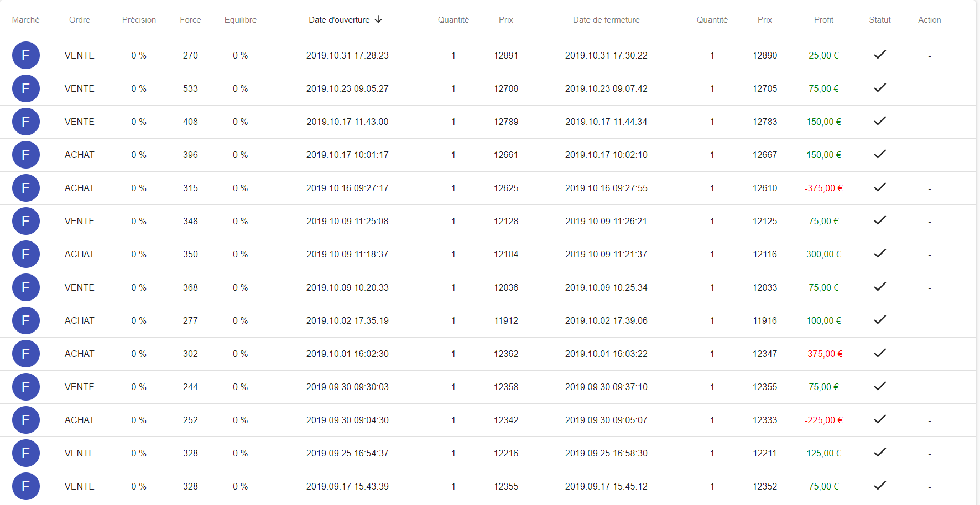
Task: Toggle the sort arrow beside Date d'ouverture
Action: pyautogui.click(x=378, y=19)
